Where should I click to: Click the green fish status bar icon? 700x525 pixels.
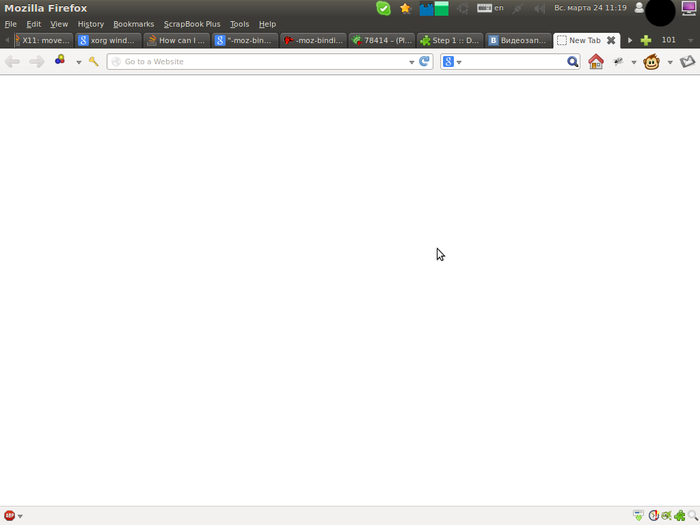[x=667, y=516]
